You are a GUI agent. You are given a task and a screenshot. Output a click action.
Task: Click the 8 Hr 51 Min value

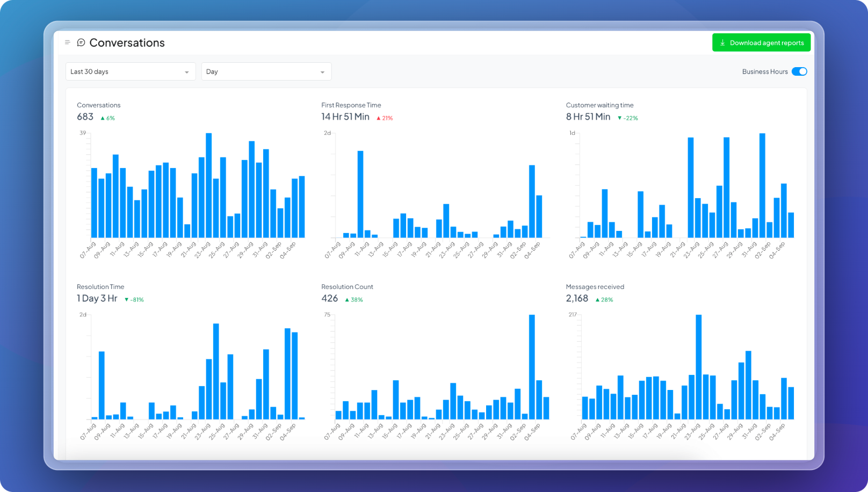[x=588, y=117]
